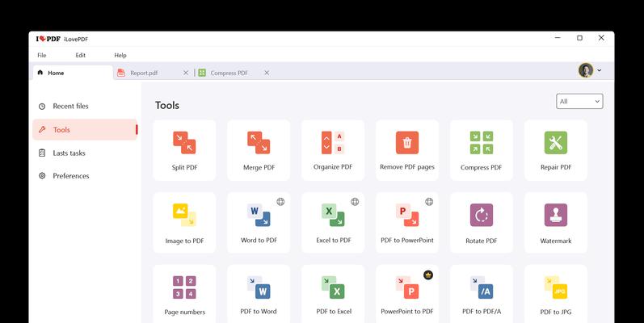Open Preferences in the sidebar
644x323 pixels.
pos(85,176)
